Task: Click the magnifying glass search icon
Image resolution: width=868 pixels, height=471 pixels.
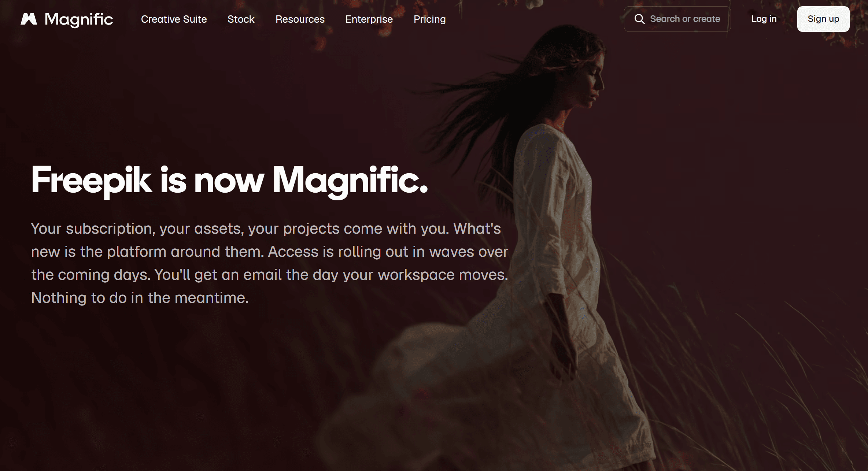Action: click(639, 19)
